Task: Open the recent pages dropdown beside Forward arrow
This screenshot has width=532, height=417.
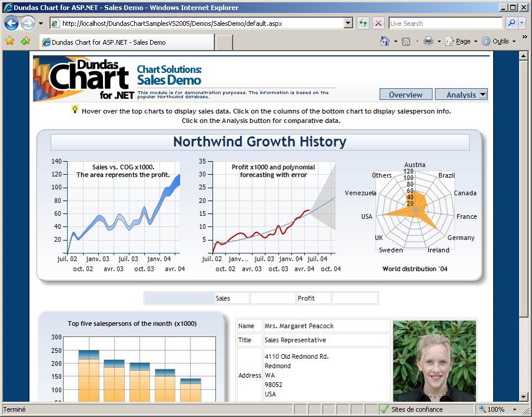Action: [41, 24]
